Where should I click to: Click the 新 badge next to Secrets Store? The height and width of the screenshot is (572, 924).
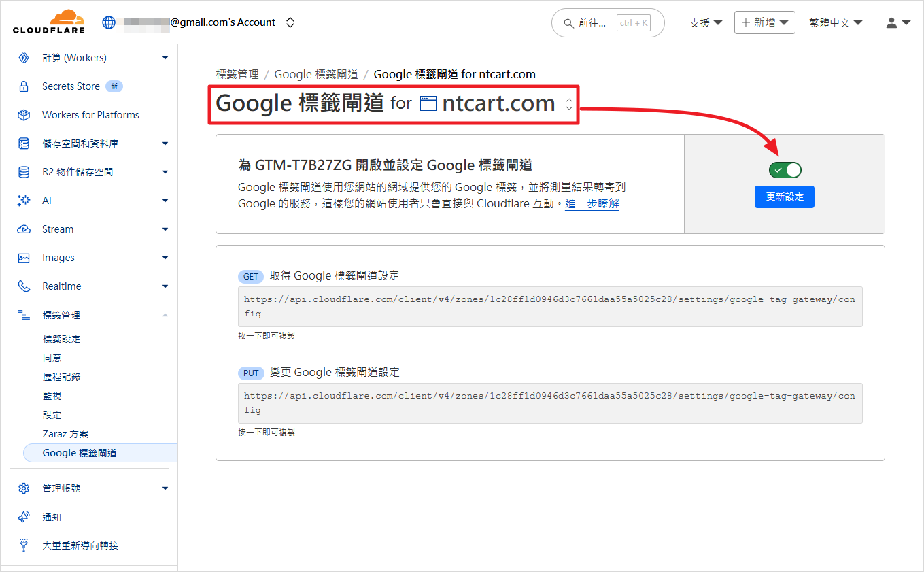click(x=114, y=86)
